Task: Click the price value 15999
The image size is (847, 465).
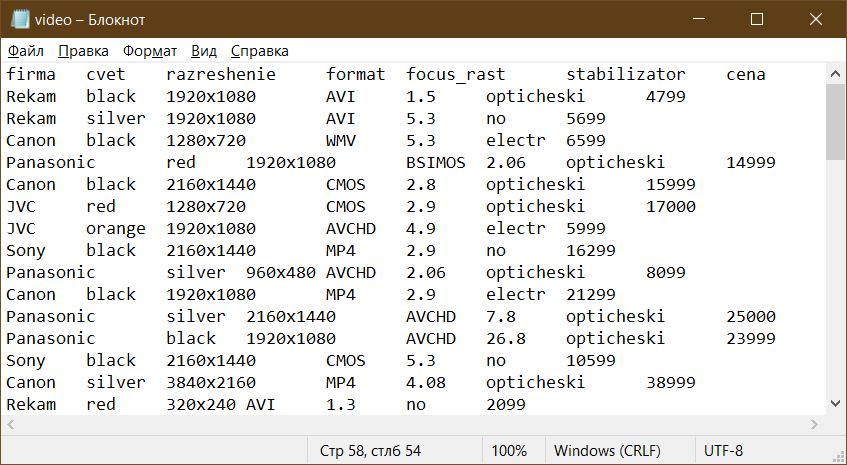Action: tap(671, 184)
